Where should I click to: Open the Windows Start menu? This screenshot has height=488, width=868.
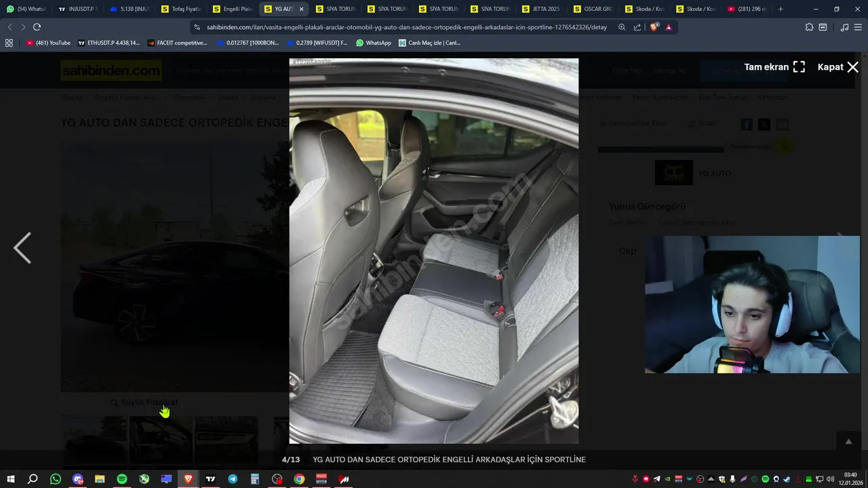tap(10, 479)
